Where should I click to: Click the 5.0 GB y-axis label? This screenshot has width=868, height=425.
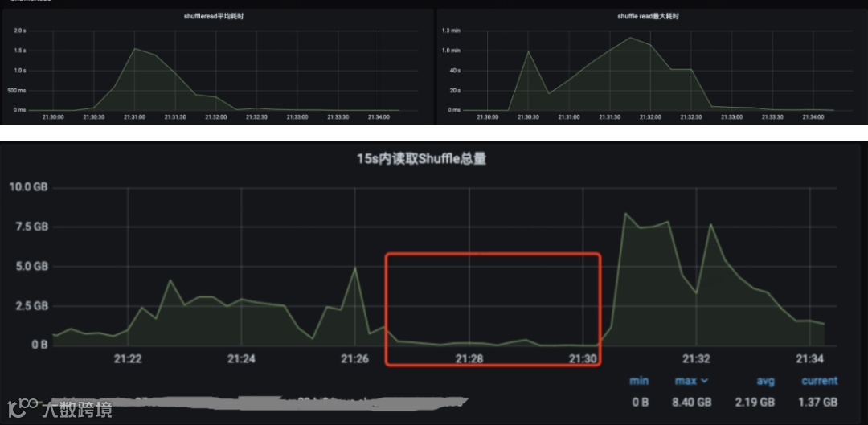[x=31, y=266]
